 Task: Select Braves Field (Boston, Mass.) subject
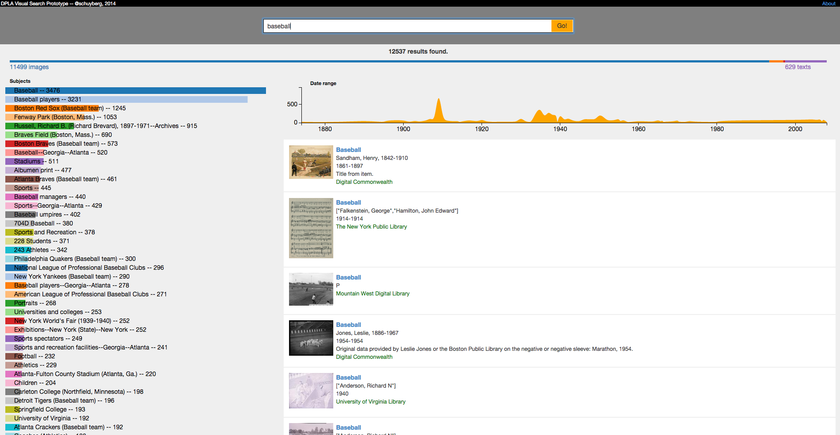[58, 134]
